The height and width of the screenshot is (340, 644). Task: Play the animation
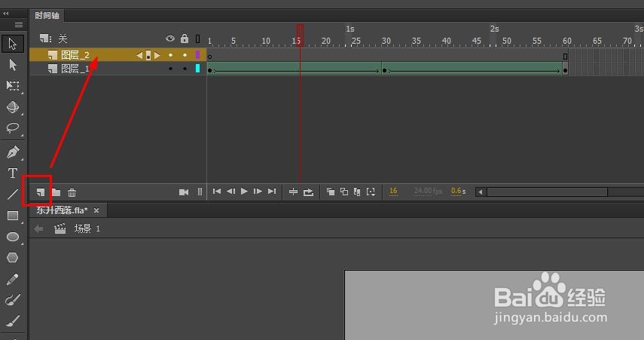[x=244, y=191]
